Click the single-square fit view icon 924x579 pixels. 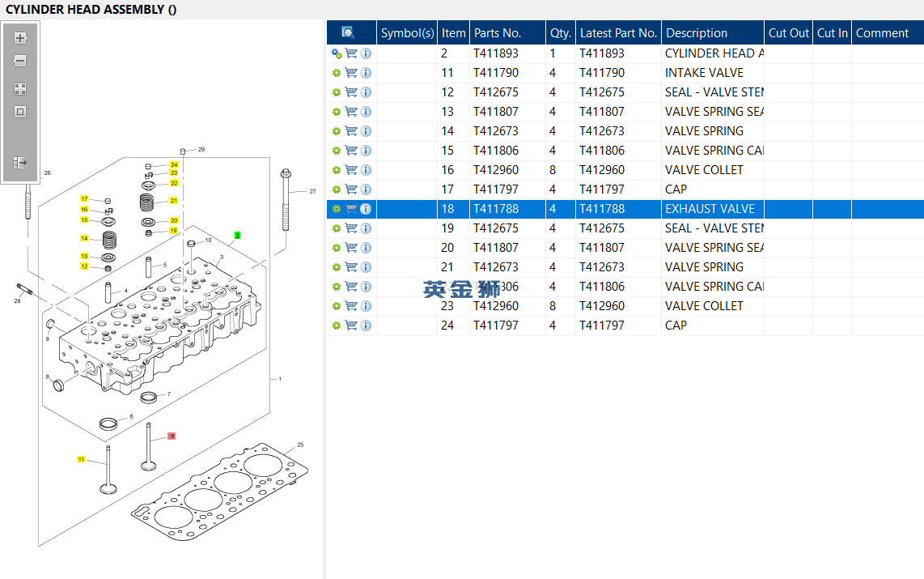tap(20, 112)
